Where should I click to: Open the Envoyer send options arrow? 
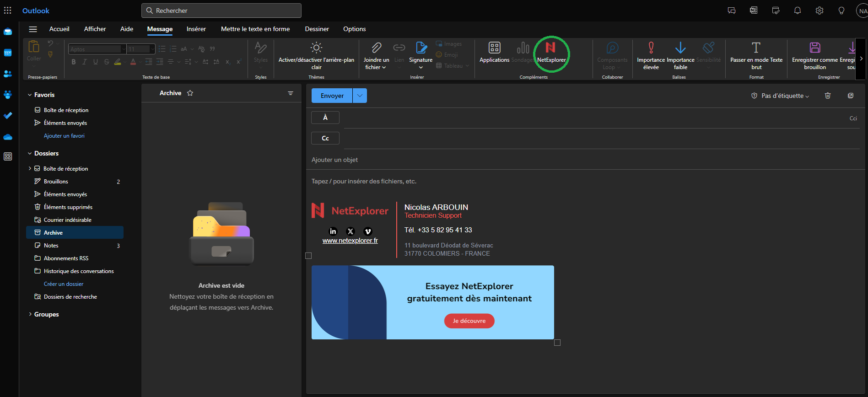click(x=360, y=96)
